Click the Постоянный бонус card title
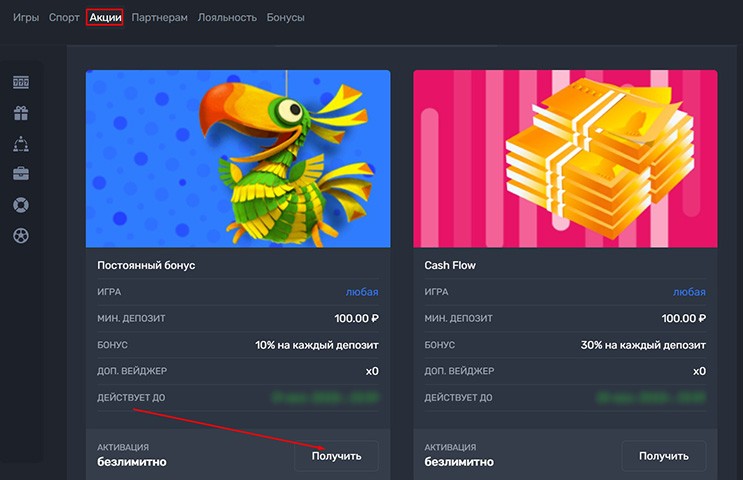The image size is (743, 480). pyautogui.click(x=146, y=266)
